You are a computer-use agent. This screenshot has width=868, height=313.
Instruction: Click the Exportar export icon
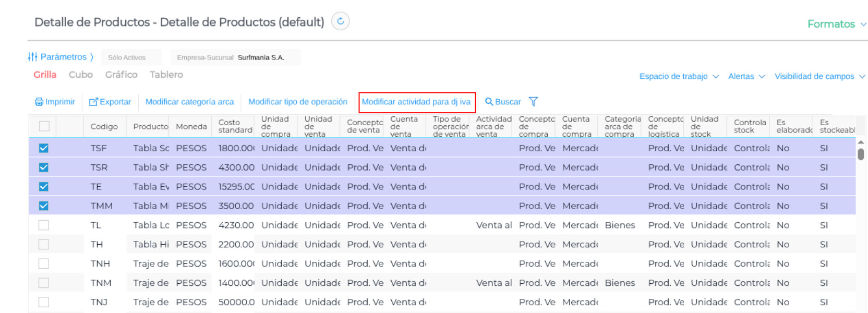click(93, 102)
